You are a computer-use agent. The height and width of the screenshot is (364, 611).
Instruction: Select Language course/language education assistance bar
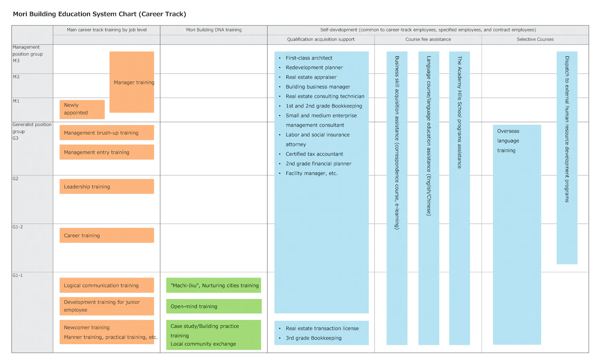[428, 198]
